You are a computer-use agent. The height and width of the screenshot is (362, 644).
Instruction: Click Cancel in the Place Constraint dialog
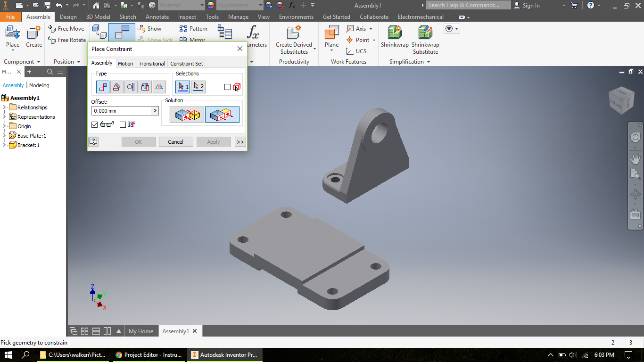click(x=175, y=141)
